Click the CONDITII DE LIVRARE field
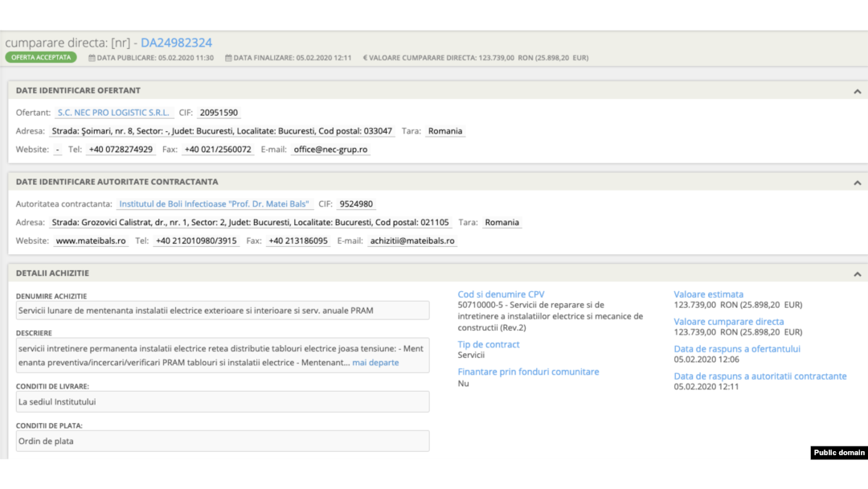The width and height of the screenshot is (868, 489). (223, 401)
